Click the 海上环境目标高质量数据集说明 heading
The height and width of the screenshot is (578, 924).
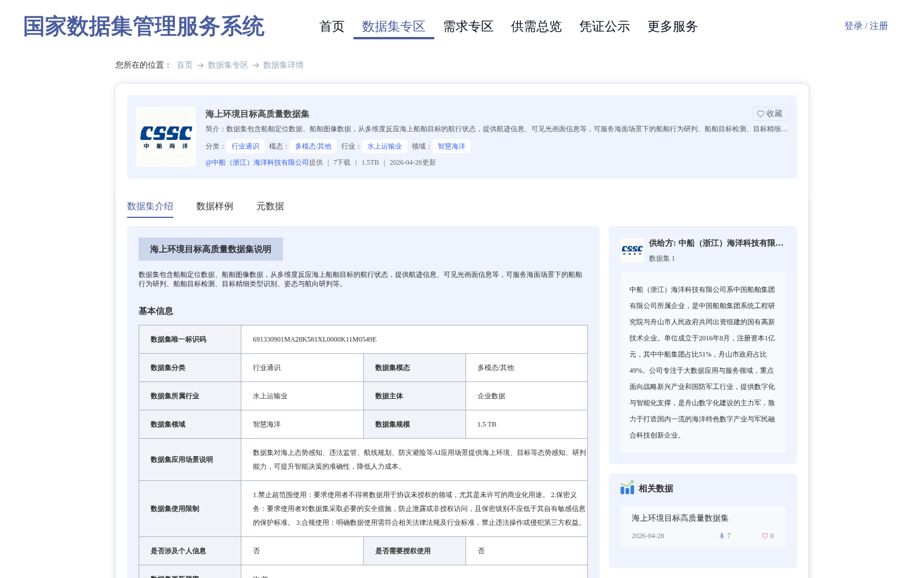pos(211,249)
